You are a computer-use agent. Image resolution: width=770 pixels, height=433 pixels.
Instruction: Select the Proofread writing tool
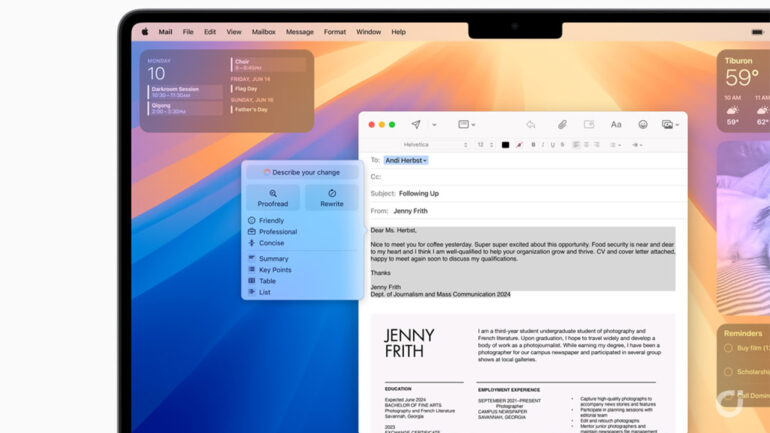[x=273, y=198]
